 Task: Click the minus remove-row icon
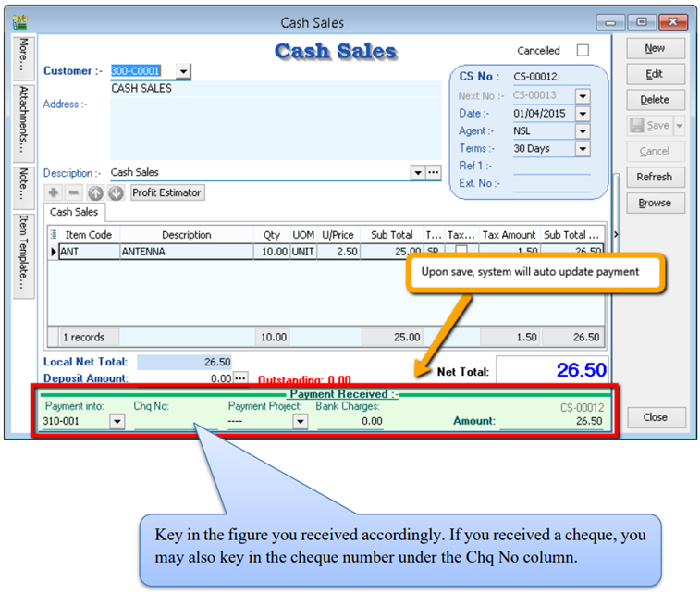(x=74, y=192)
